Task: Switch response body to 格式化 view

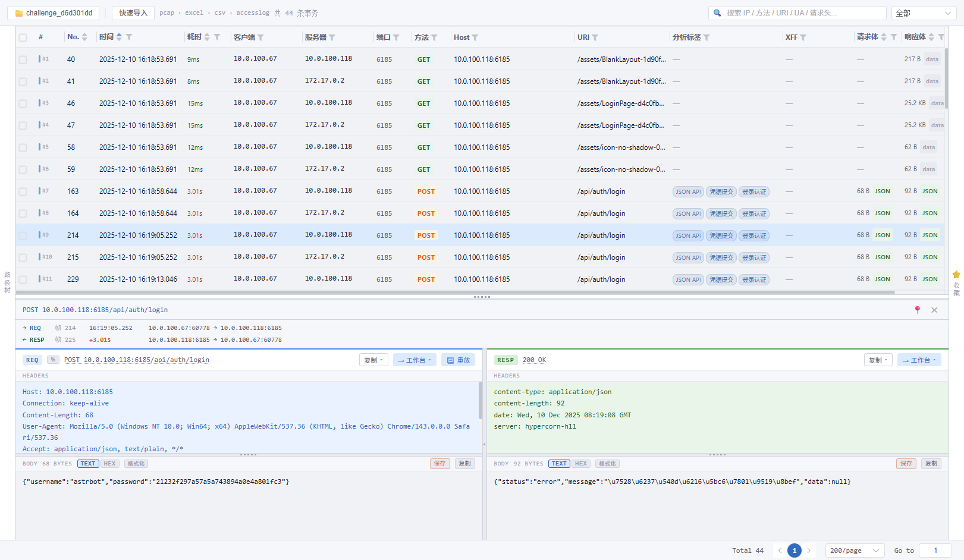Action: click(607, 464)
